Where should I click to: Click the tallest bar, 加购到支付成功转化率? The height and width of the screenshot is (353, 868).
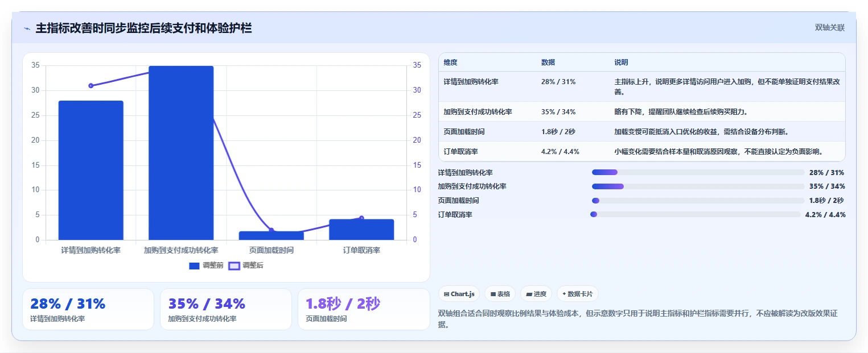[x=181, y=153]
